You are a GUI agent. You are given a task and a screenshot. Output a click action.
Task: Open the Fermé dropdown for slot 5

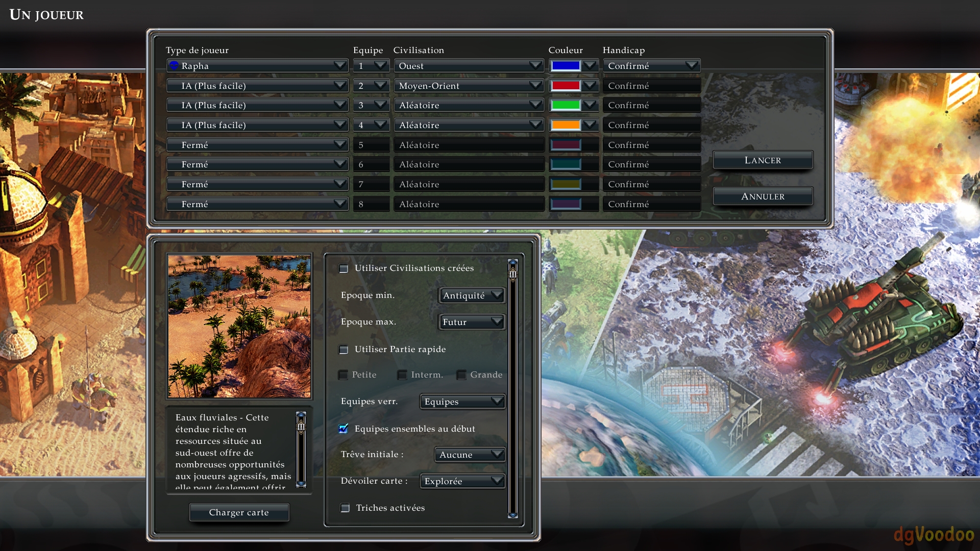pos(258,145)
